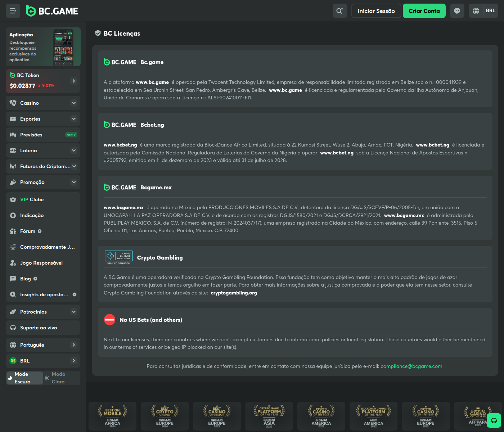Click the Insights de apostas magnifier icon
The image size is (504, 432).
[13, 294]
